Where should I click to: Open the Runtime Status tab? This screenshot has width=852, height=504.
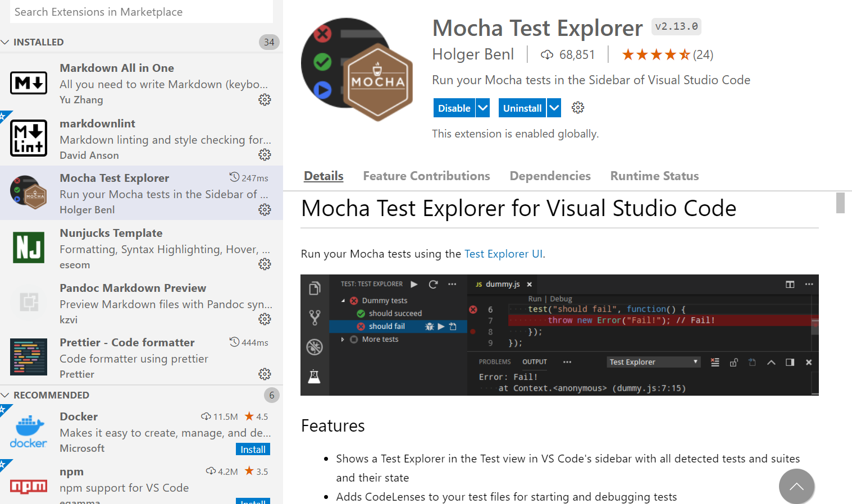(x=654, y=176)
